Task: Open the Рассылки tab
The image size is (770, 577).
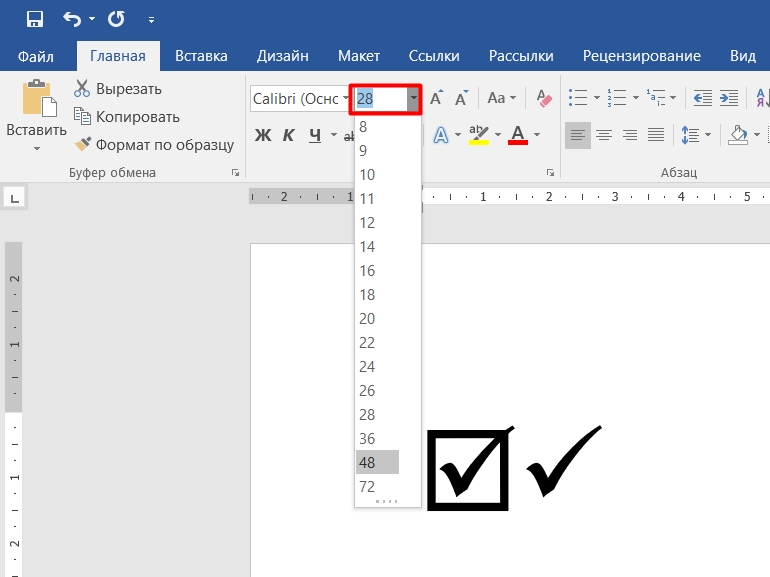Action: click(521, 56)
